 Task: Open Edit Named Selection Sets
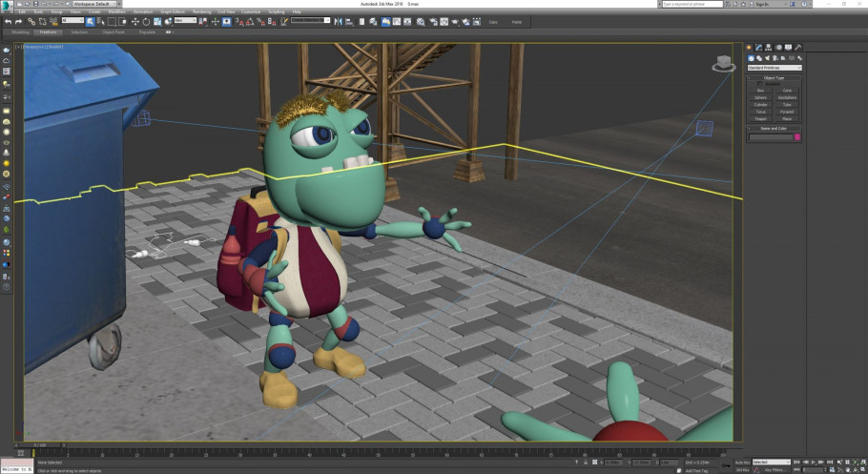click(284, 22)
